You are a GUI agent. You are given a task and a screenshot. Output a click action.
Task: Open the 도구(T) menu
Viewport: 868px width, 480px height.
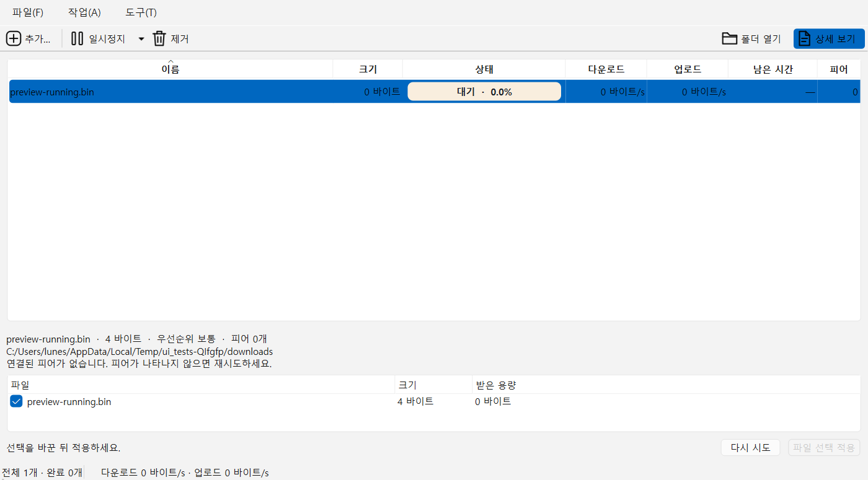[141, 12]
